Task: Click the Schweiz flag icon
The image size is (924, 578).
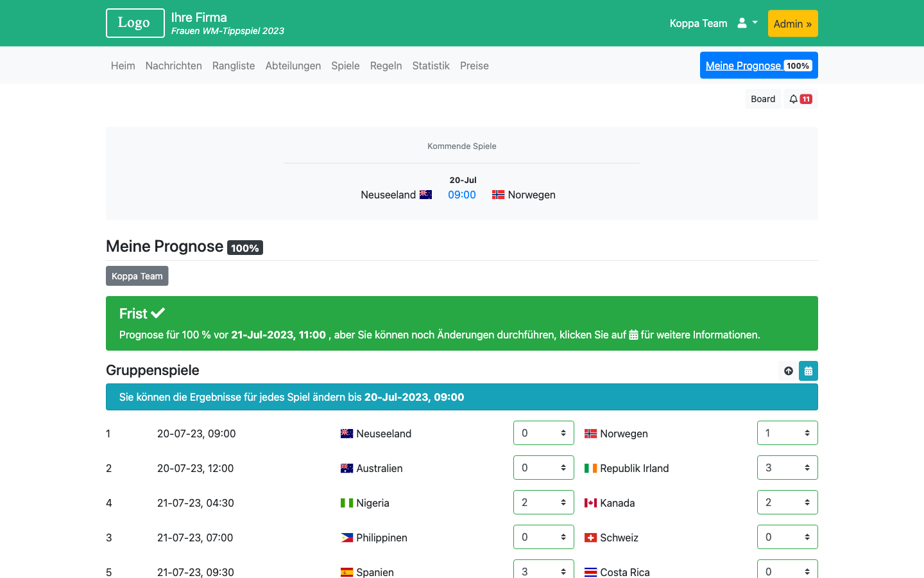Action: 590,538
